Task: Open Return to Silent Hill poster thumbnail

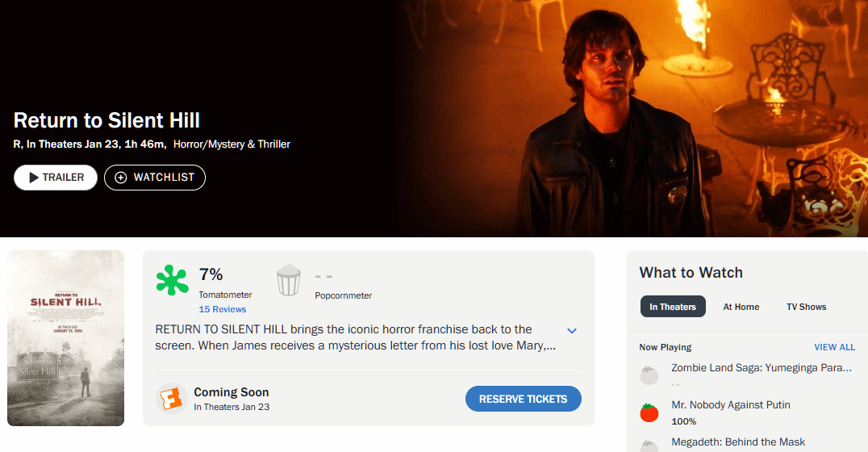Action: tap(65, 338)
